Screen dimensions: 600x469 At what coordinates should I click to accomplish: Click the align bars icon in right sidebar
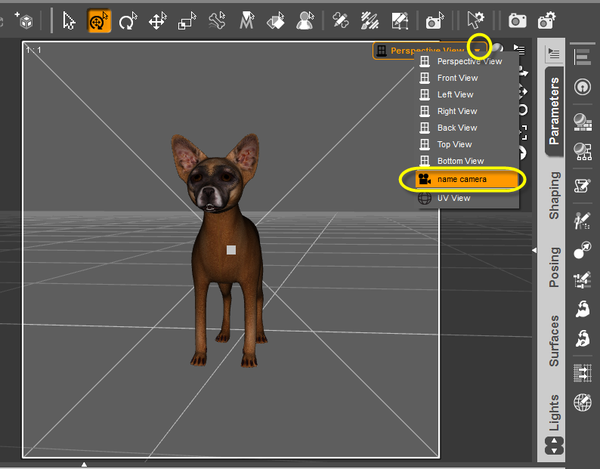[582, 57]
